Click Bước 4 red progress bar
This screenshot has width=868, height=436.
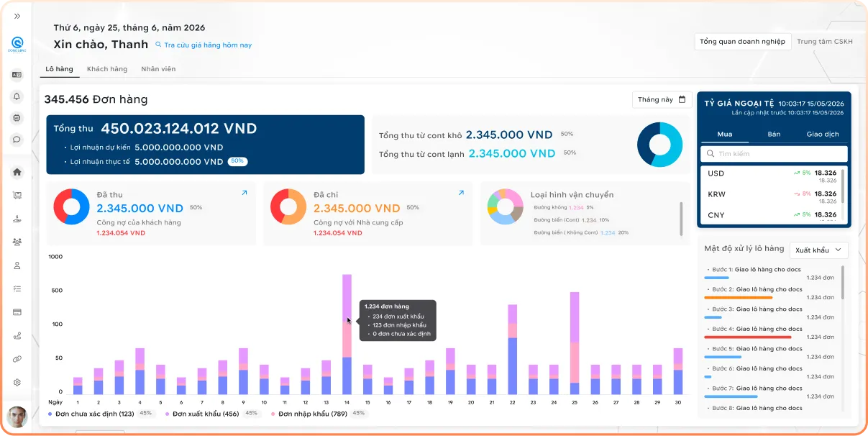748,337
